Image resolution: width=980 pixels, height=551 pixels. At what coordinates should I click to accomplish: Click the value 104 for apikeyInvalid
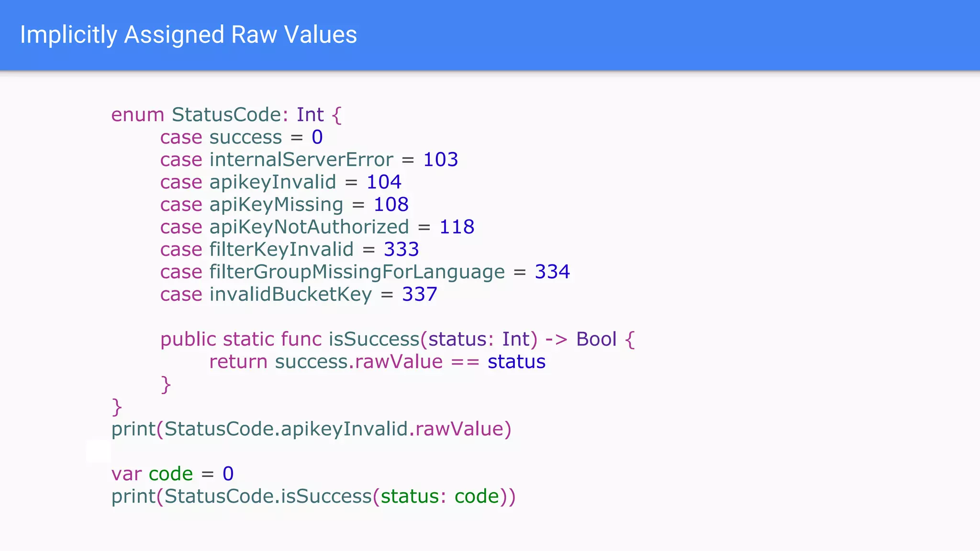click(384, 182)
